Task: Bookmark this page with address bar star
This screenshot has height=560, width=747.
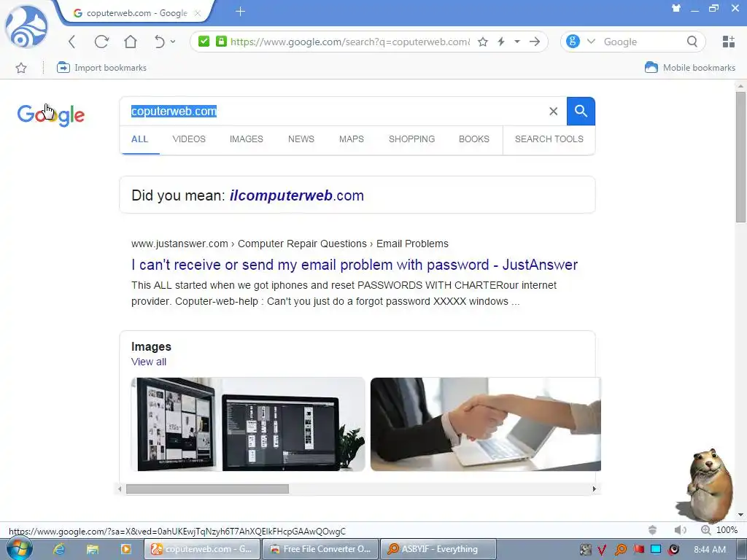Action: click(483, 42)
